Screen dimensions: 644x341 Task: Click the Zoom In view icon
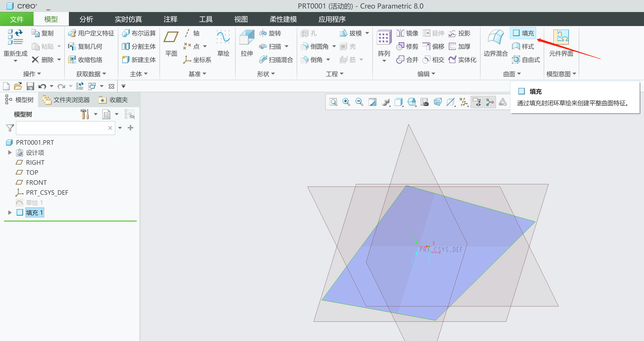(x=346, y=102)
